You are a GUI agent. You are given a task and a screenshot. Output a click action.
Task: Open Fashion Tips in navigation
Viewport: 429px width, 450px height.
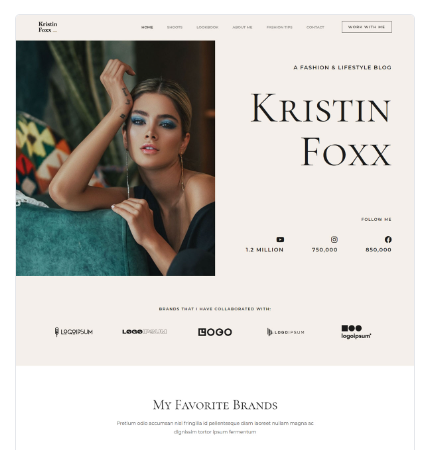coord(279,27)
